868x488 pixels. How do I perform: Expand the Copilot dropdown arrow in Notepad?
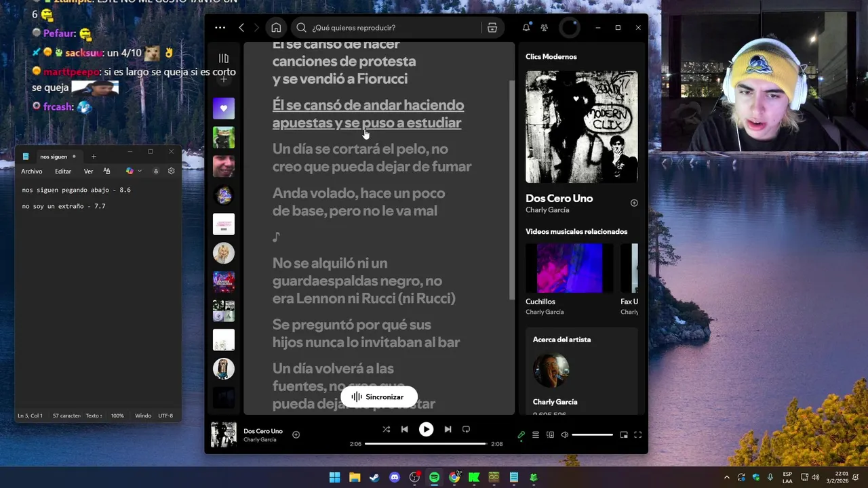(x=140, y=171)
